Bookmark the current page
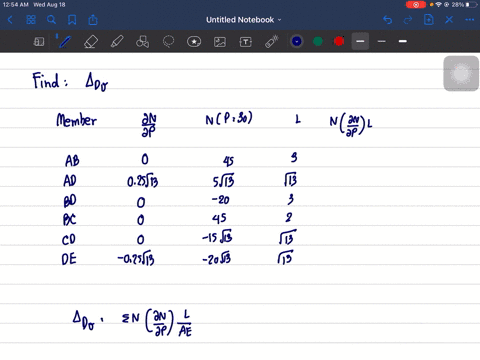480x360 pixels. (72, 20)
